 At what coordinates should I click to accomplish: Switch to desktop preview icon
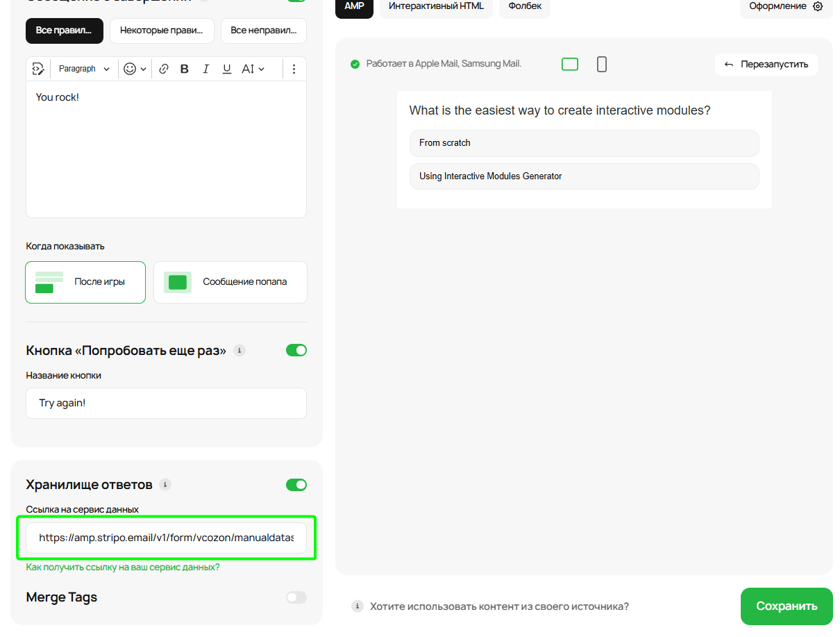(569, 65)
